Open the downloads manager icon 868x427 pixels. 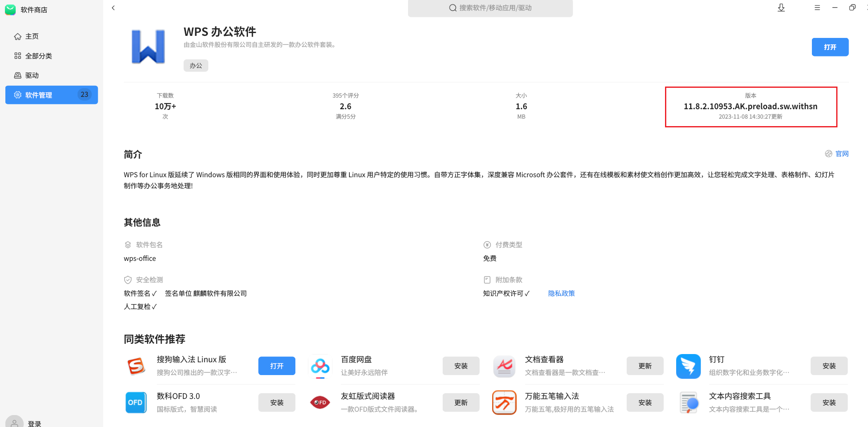coord(781,8)
